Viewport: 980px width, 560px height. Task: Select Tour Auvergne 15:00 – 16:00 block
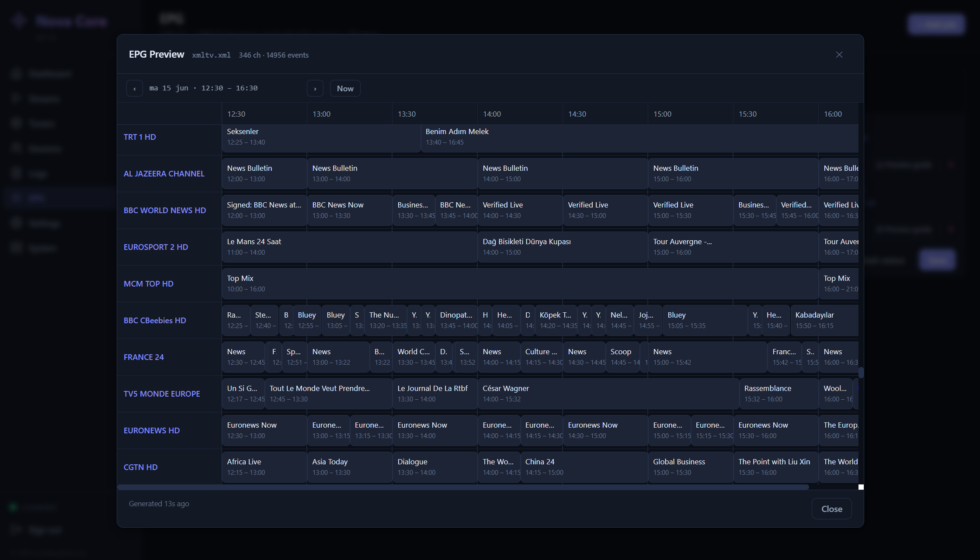[x=733, y=247]
